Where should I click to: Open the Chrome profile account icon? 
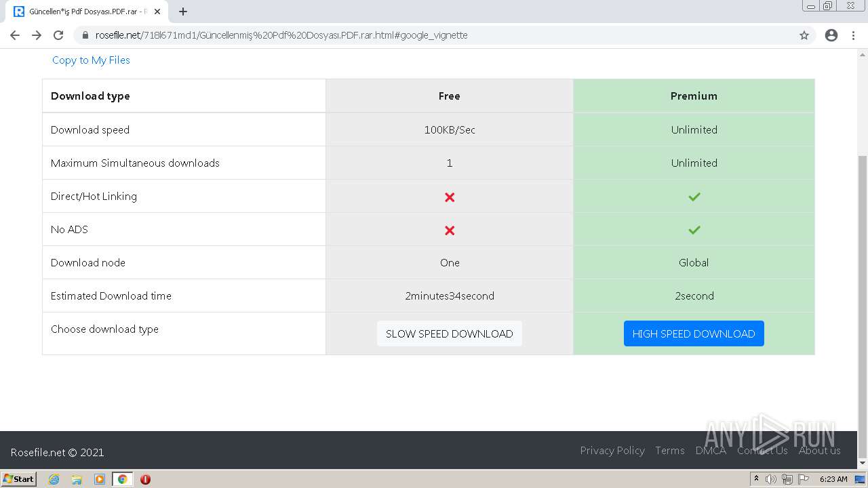coord(831,35)
